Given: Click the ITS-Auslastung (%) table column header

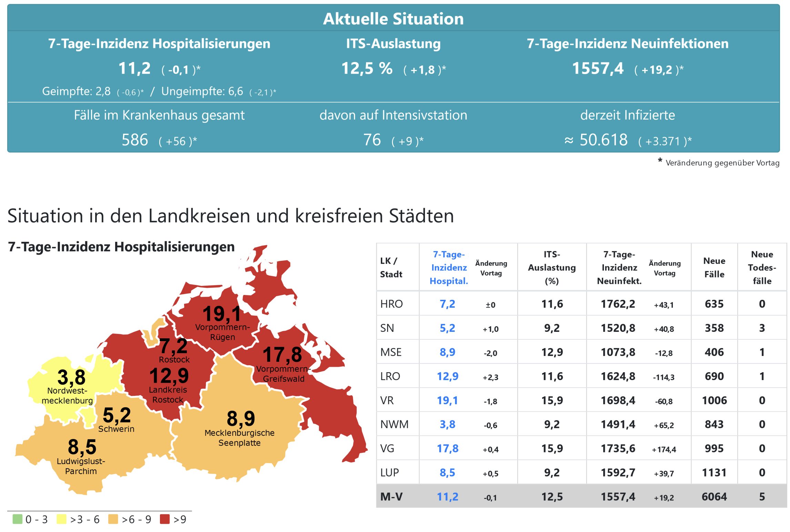Looking at the screenshot, I should pyautogui.click(x=551, y=267).
